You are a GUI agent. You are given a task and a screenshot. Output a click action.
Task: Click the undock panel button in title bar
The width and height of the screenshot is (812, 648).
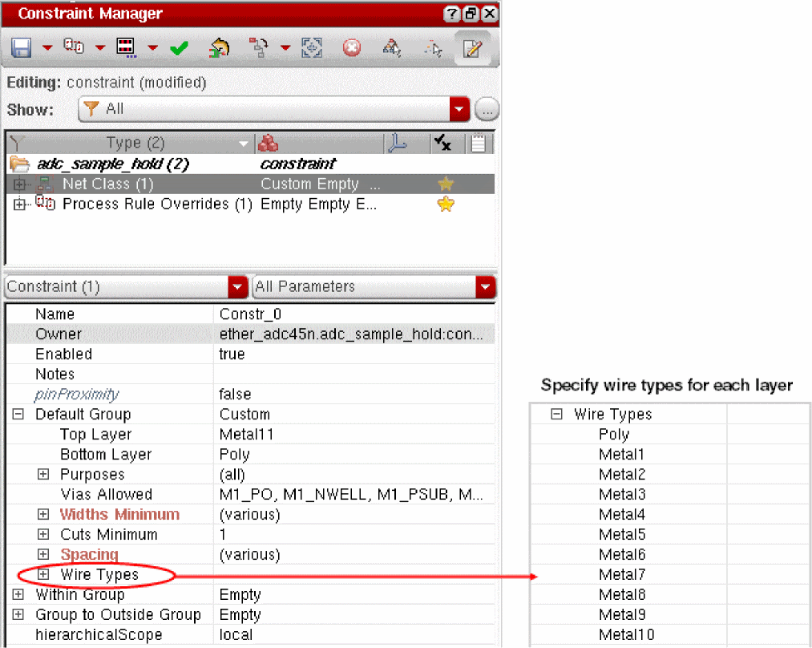point(471,14)
